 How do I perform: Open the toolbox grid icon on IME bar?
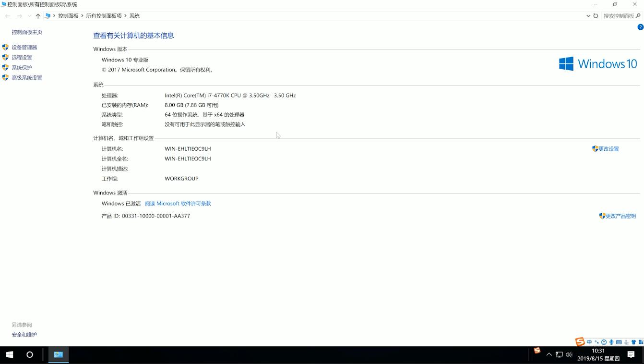click(641, 342)
